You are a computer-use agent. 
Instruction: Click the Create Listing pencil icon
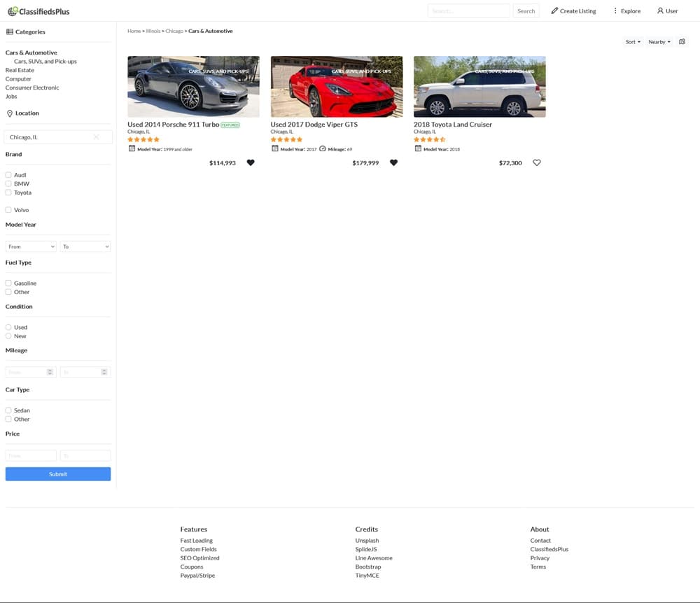tap(554, 11)
